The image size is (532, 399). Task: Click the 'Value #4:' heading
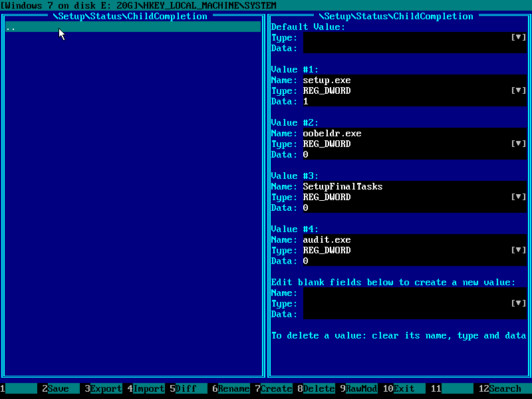295,229
